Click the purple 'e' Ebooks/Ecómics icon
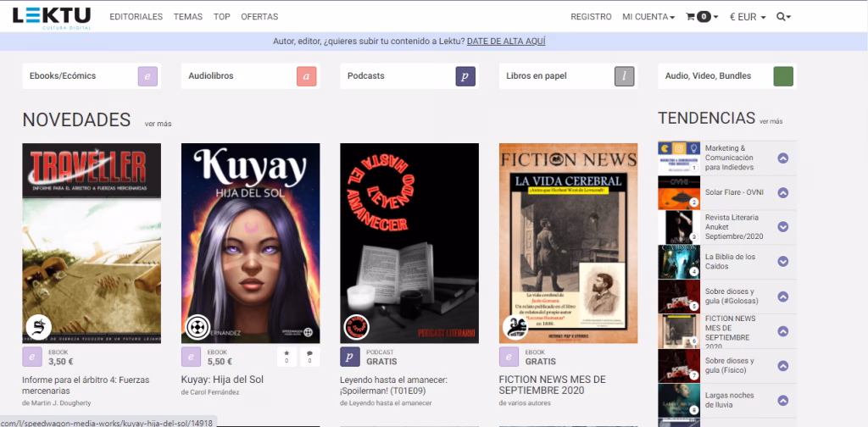868x427 pixels. (x=147, y=76)
